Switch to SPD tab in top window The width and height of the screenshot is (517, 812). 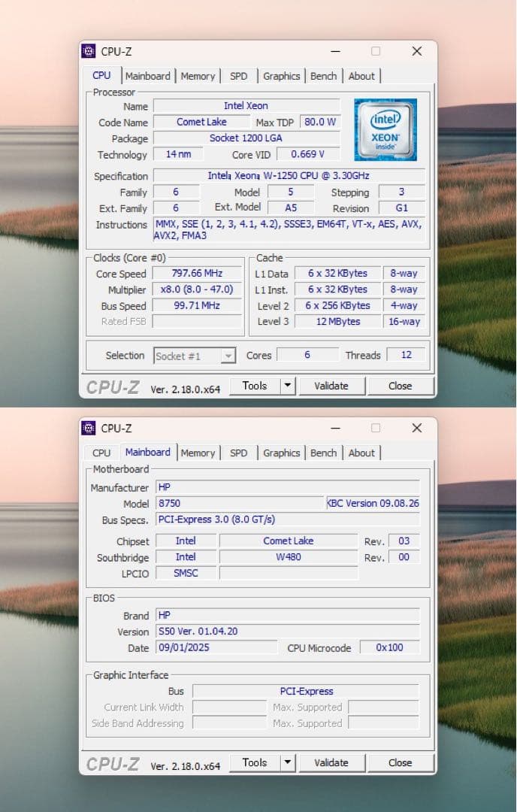click(x=238, y=76)
